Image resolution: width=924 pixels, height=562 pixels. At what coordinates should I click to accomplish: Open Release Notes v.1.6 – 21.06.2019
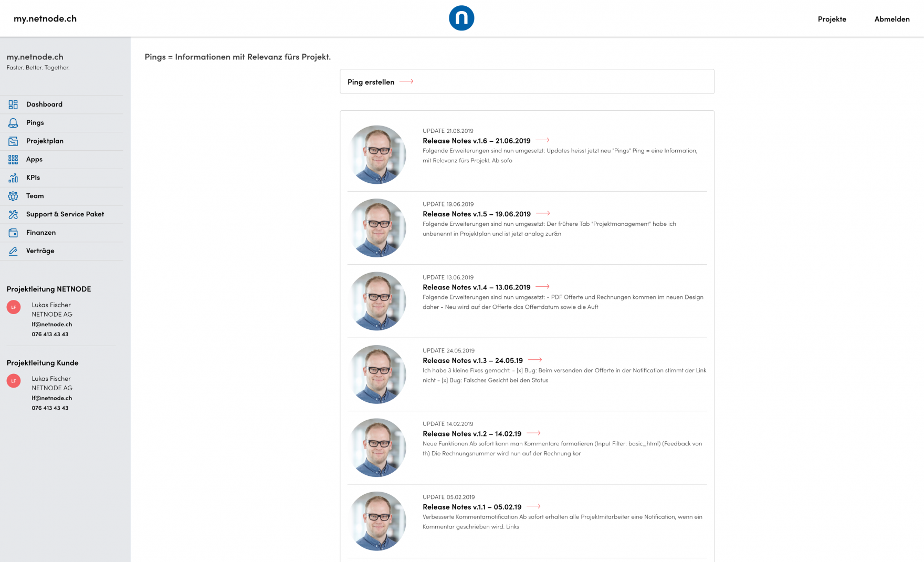476,141
